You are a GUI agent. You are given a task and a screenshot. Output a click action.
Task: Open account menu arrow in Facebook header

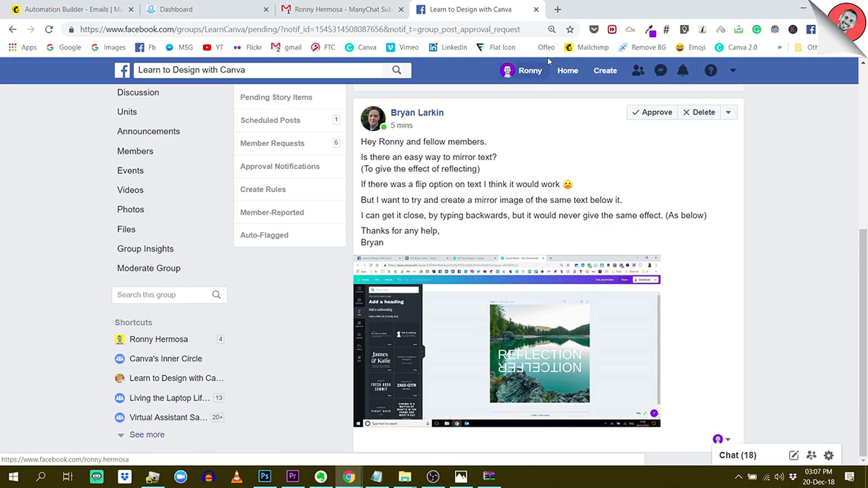coord(733,70)
